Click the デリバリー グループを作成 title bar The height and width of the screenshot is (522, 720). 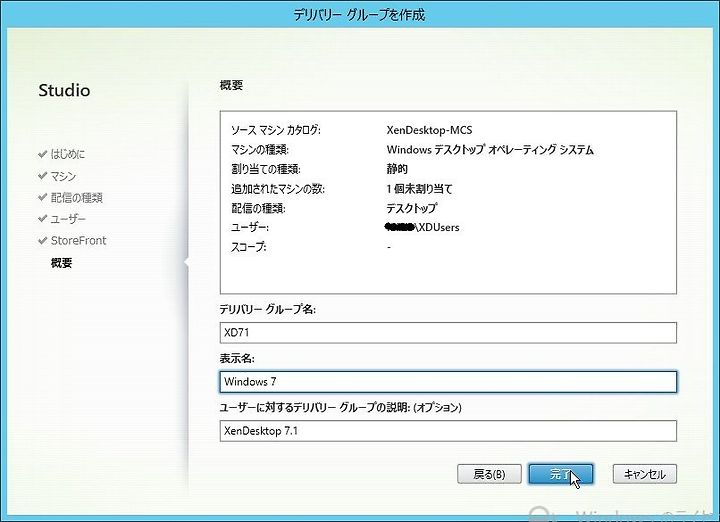tap(360, 15)
